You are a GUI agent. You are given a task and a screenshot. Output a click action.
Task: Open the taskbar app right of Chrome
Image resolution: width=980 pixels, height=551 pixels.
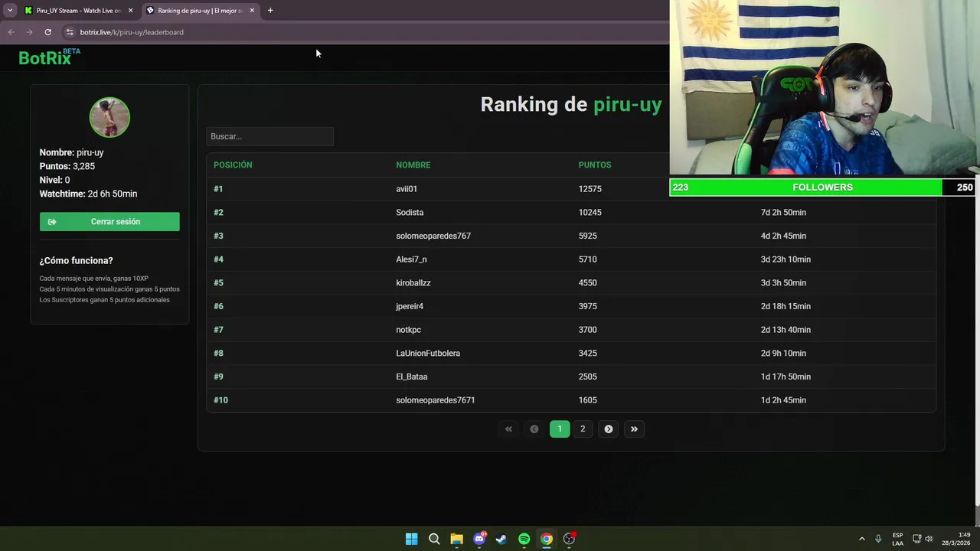pos(569,539)
